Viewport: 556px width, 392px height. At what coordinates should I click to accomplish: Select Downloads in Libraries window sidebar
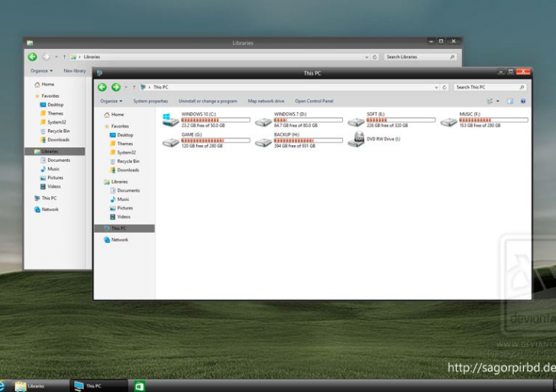58,140
